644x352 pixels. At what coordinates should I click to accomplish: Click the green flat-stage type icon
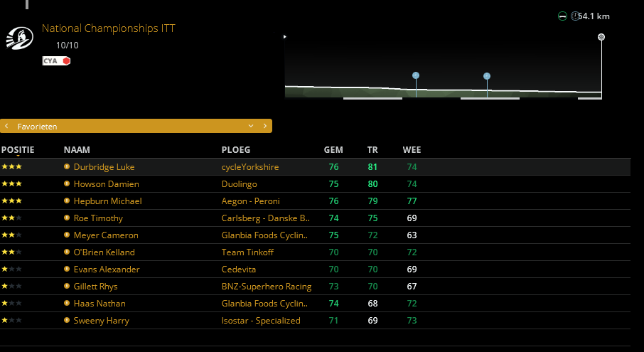[x=562, y=16]
